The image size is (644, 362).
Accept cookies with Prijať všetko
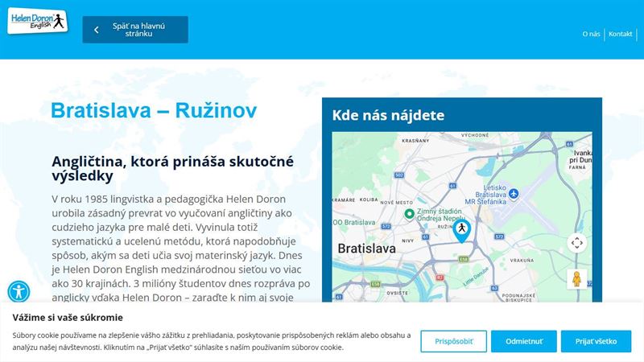point(596,341)
